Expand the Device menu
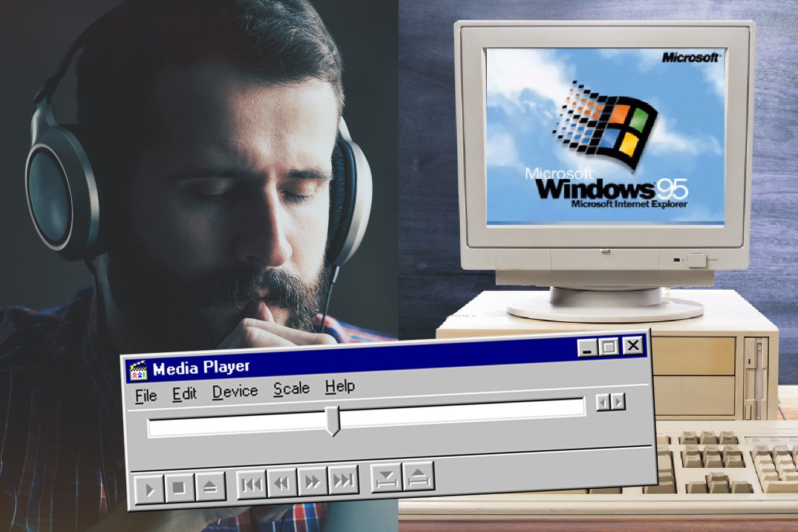The image size is (798, 532). [235, 391]
